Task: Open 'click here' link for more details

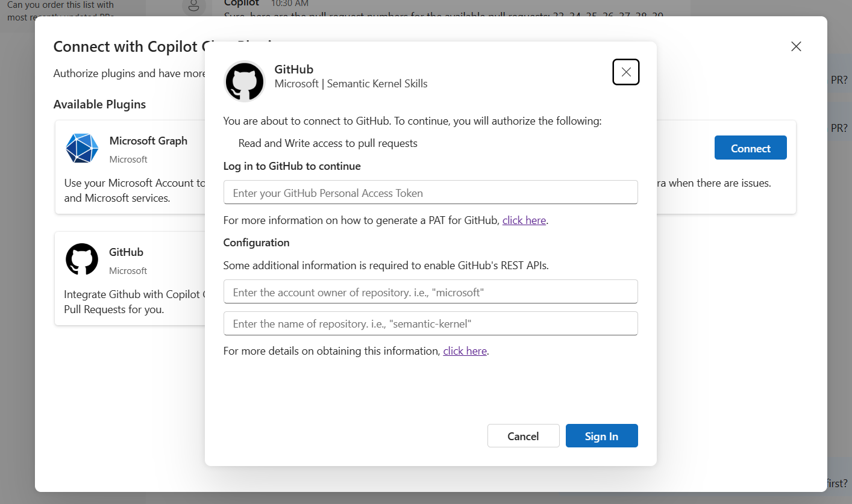Action: pos(465,351)
